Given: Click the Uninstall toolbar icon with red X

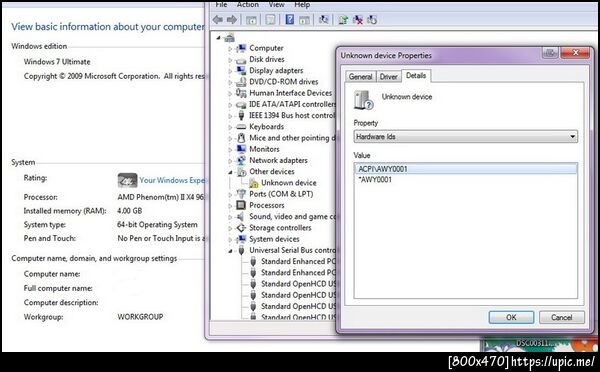Looking at the screenshot, I should click(x=358, y=20).
